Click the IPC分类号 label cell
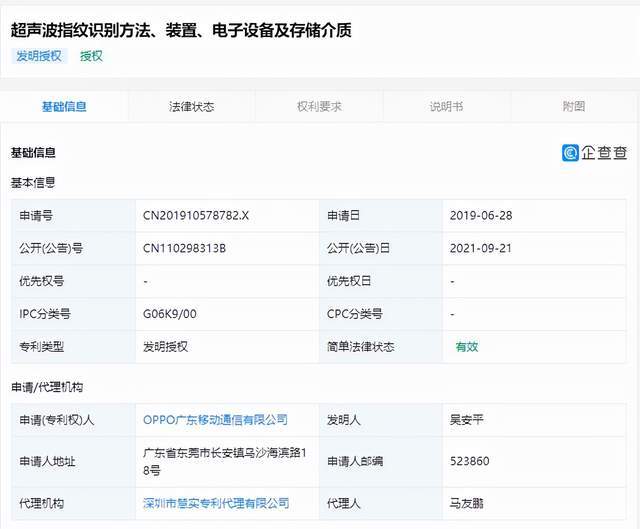The image size is (640, 529). (x=73, y=314)
